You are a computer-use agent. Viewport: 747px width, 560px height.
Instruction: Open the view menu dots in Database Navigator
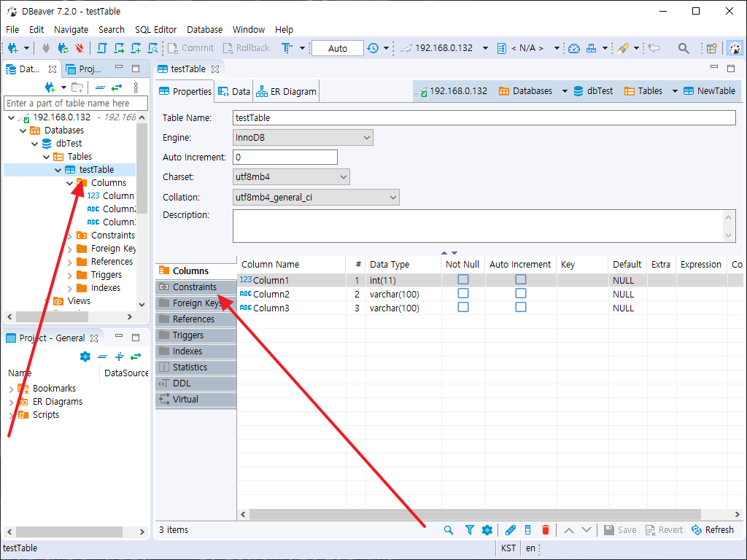[136, 87]
